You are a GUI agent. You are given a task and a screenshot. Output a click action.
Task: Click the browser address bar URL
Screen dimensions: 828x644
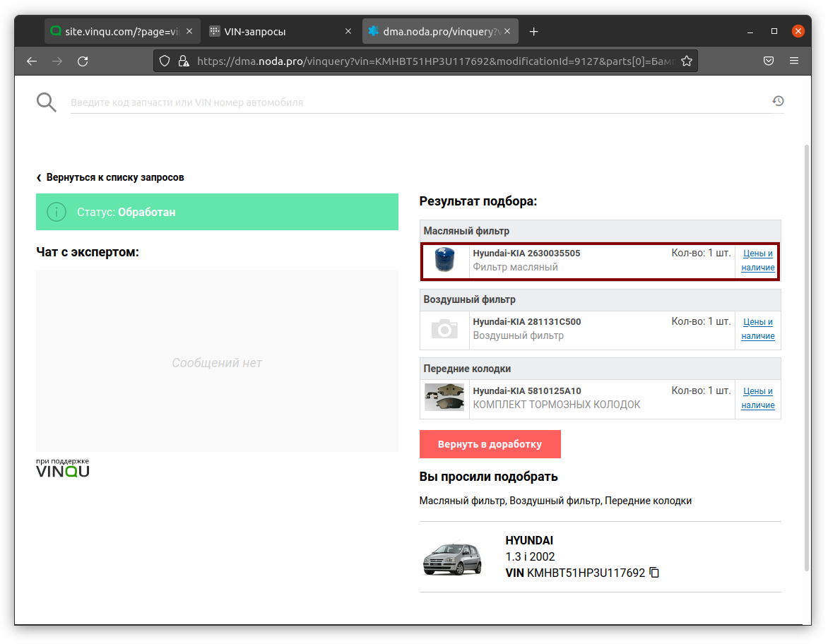pyautogui.click(x=436, y=61)
